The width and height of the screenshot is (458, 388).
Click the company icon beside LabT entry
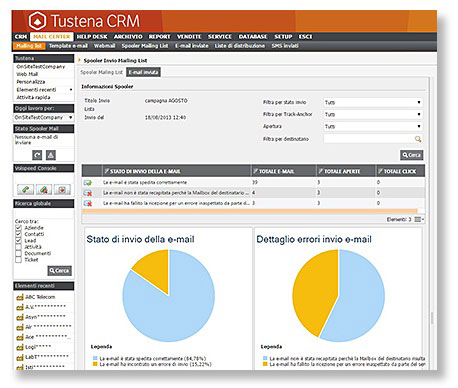coord(20,358)
